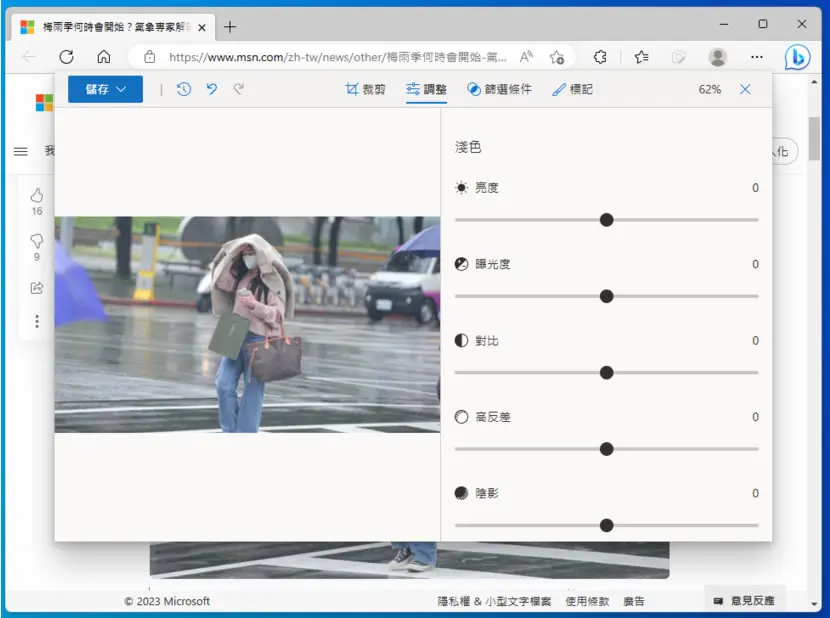The width and height of the screenshot is (830, 618).
Task: Open the 標記 markup tab
Action: click(572, 89)
